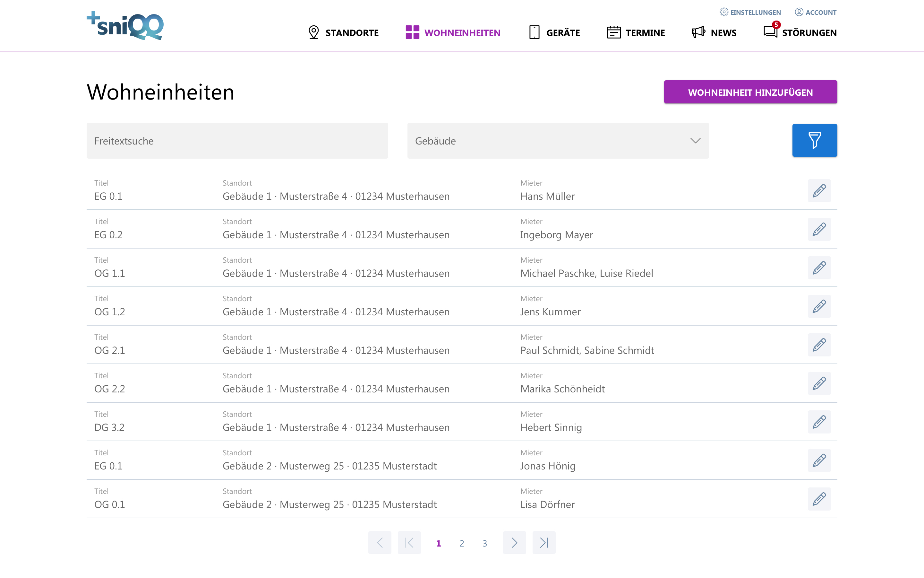
Task: Click the sniQ logo
Action: click(125, 25)
